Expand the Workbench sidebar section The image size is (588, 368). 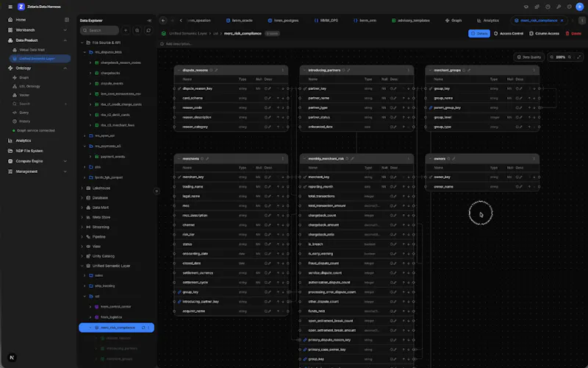tap(65, 30)
